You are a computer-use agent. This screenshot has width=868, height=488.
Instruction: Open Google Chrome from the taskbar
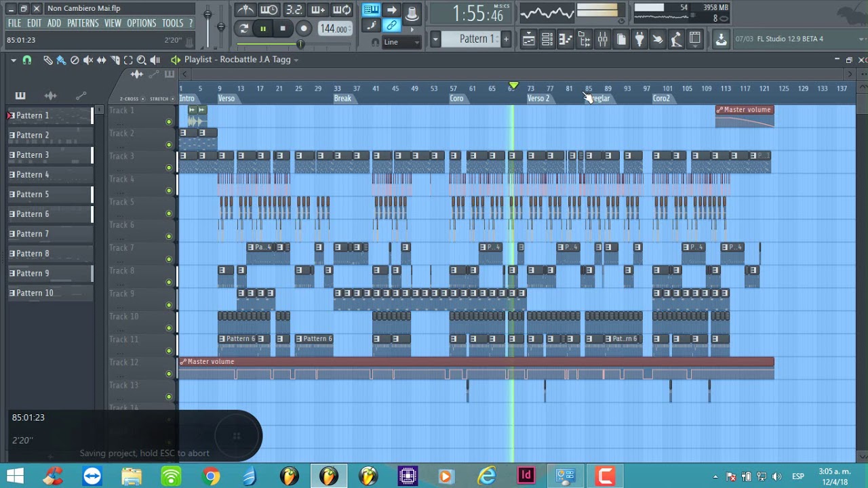pyautogui.click(x=210, y=476)
